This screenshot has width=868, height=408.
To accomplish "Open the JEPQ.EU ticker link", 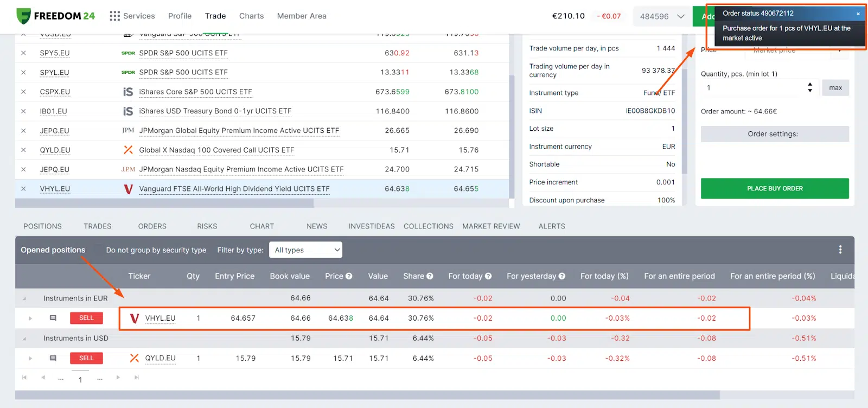I will (x=55, y=170).
